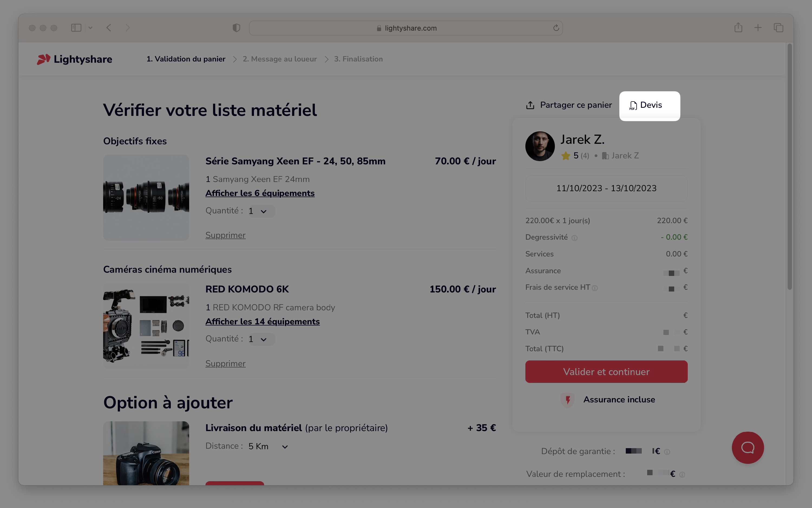Click Afficher les 14 équipements
Viewport: 812px width, 508px height.
click(263, 321)
